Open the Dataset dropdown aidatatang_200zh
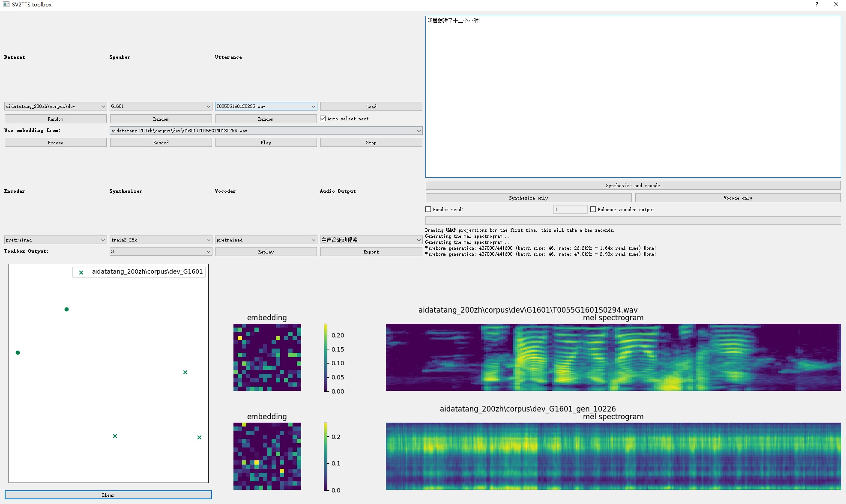The height and width of the screenshot is (504, 846). [x=55, y=106]
